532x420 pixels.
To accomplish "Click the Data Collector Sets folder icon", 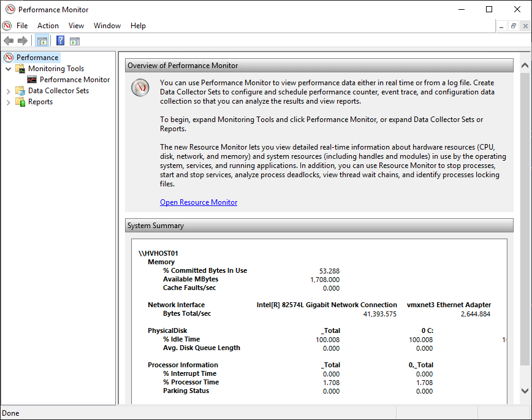I will 20,91.
